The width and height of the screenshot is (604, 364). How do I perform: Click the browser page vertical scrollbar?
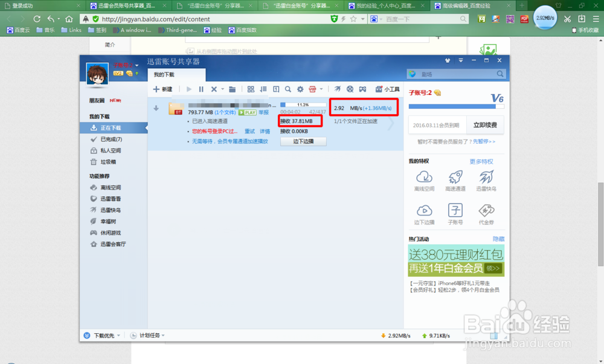click(x=600, y=225)
